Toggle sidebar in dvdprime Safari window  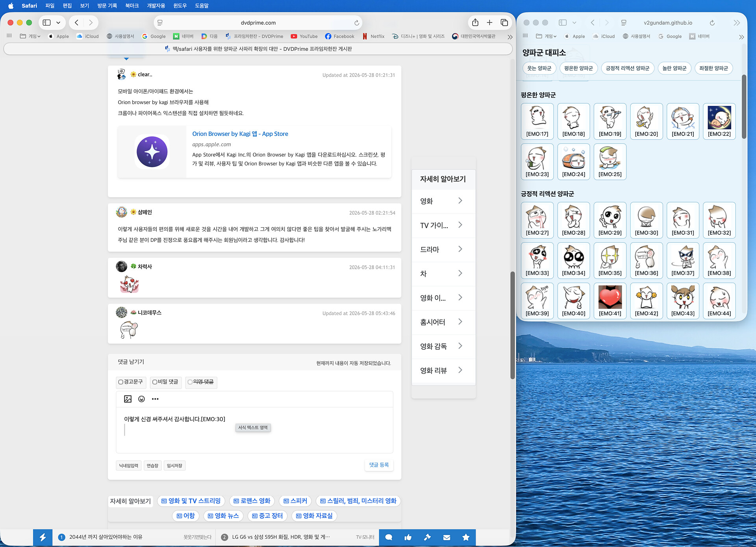pyautogui.click(x=46, y=22)
